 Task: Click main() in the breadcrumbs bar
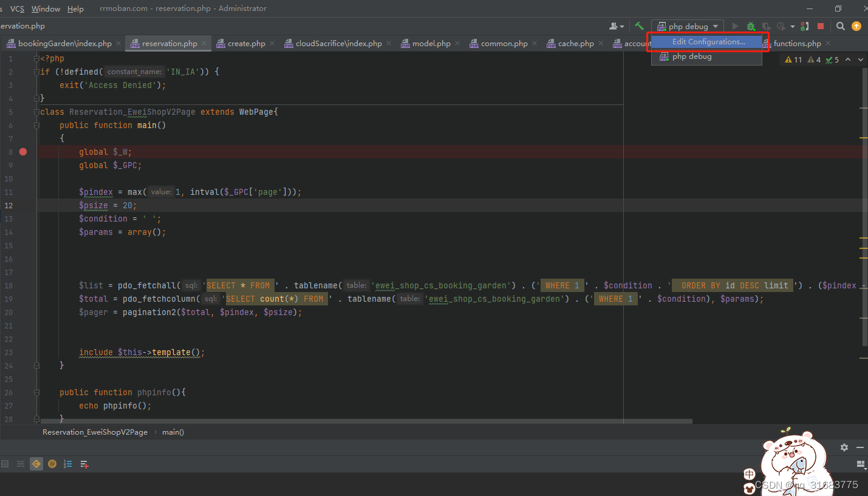pyautogui.click(x=173, y=432)
